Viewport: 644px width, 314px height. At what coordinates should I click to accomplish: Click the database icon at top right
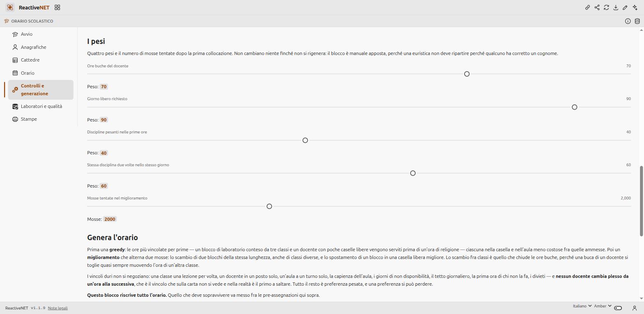[637, 21]
